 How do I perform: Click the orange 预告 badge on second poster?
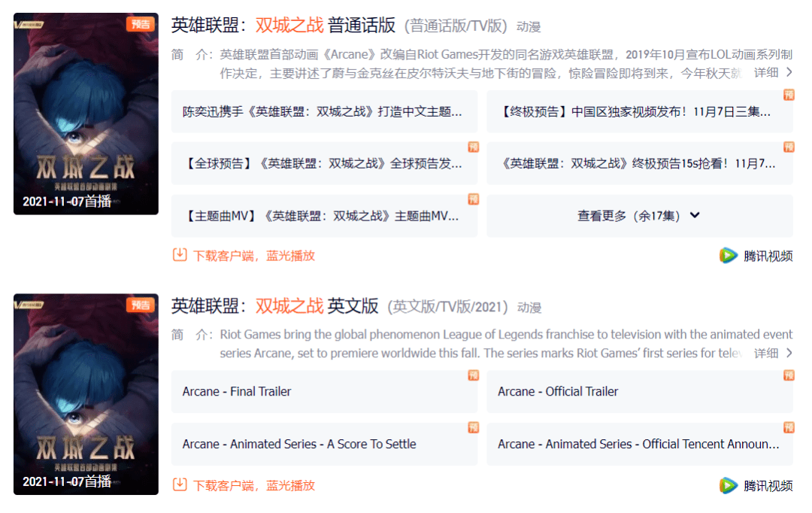pyautogui.click(x=141, y=305)
